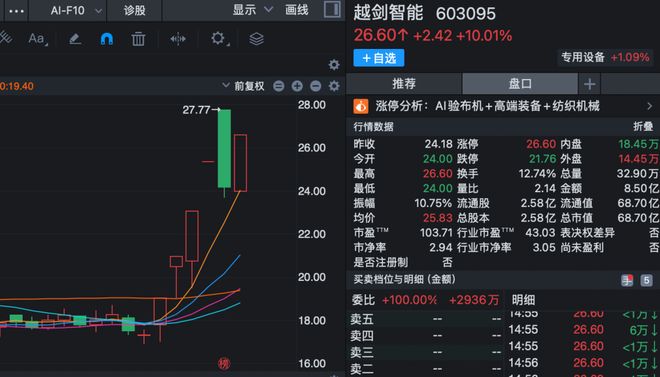The image size is (660, 377).
Task: Click the 今开 value 24.00
Action: pos(438,159)
